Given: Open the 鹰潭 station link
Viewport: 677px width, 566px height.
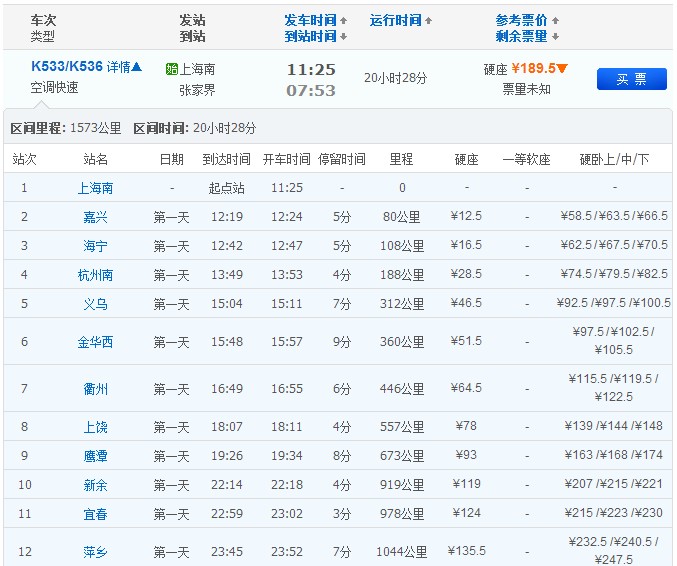Looking at the screenshot, I should [95, 456].
